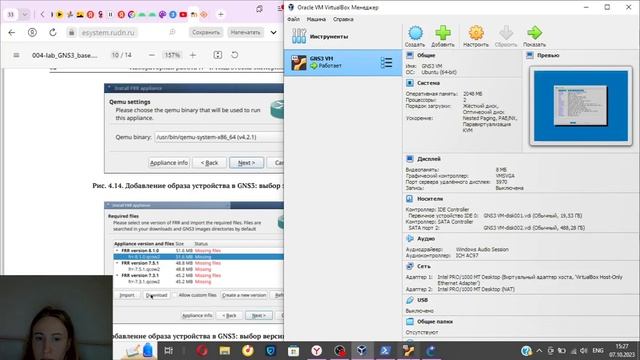Image resolution: width=640 pixels, height=360 pixels.
Task: Select the GNS3 VM machine entry
Action: point(343,62)
